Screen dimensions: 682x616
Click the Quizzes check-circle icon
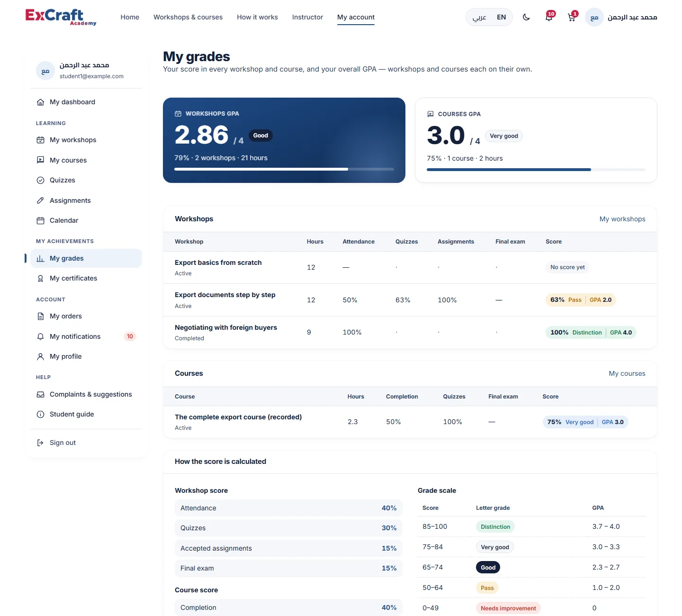click(x=41, y=181)
